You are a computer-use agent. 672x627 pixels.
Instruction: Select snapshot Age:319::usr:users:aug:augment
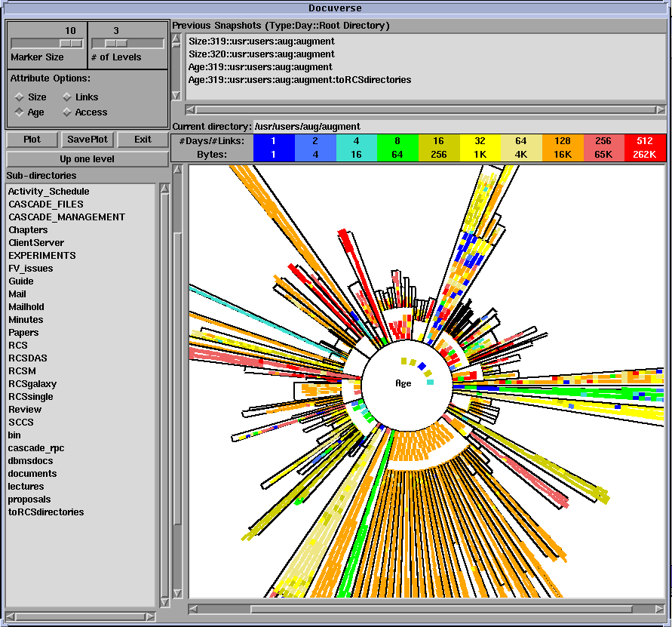coord(260,67)
